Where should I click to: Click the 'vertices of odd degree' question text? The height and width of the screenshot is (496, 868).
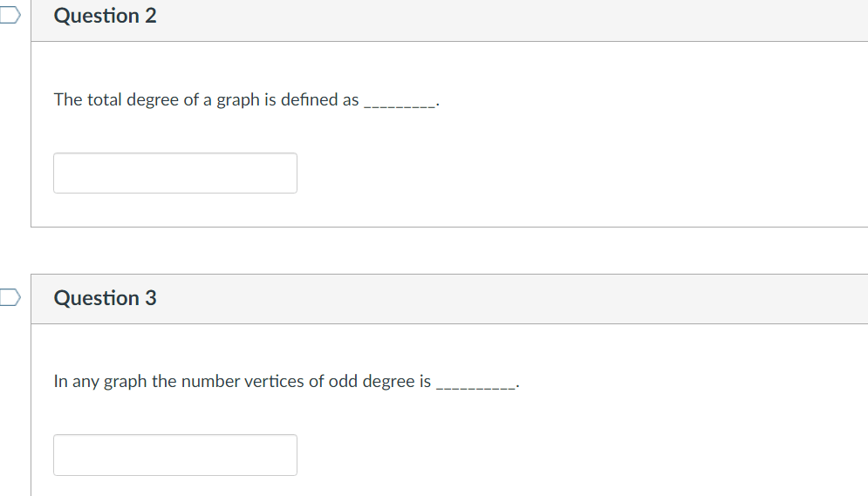pyautogui.click(x=286, y=382)
